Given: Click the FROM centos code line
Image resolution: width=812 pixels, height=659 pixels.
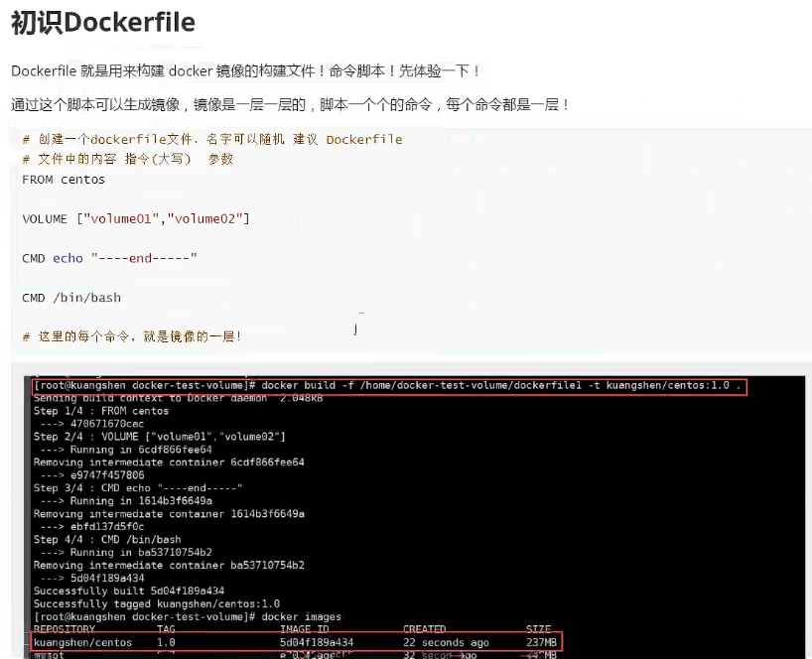Looking at the screenshot, I should [64, 180].
